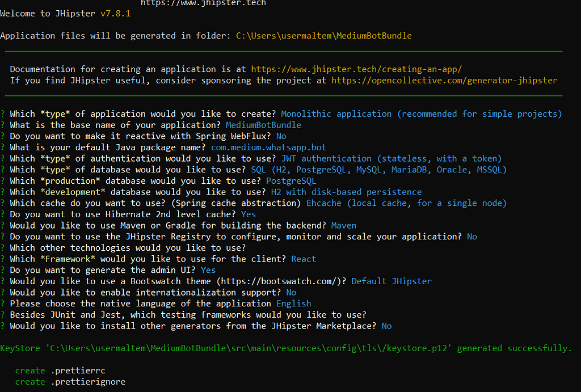This screenshot has height=392, width=581.
Task: Click the Spring WebFlux reactive answer 'No'
Action: click(x=281, y=136)
